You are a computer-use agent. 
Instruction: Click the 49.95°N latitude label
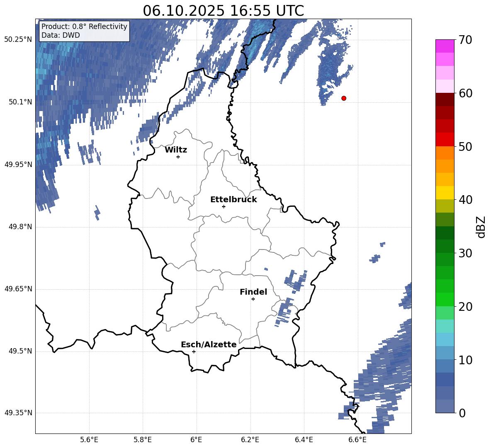pyautogui.click(x=18, y=165)
